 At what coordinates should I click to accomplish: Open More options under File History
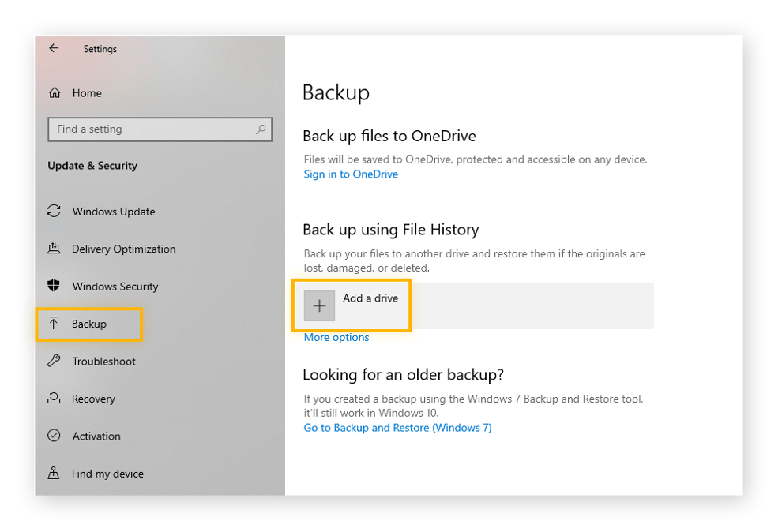click(x=336, y=337)
